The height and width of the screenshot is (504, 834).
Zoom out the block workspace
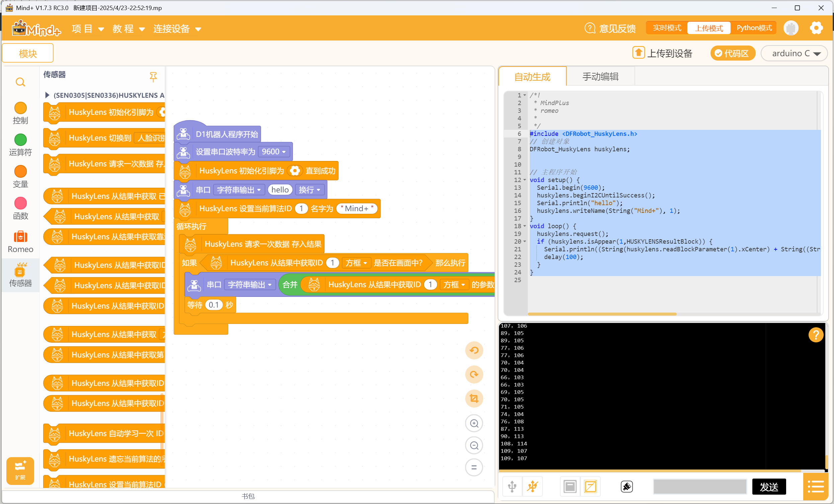474,445
